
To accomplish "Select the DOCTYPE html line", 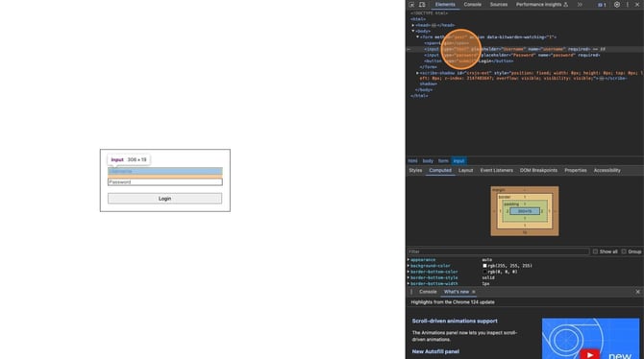I will pos(430,13).
